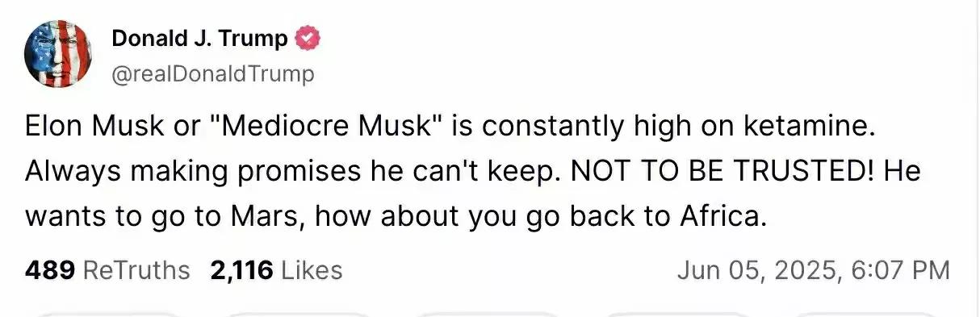Open the Donald J. Trump display name
980x317 pixels.
click(199, 38)
